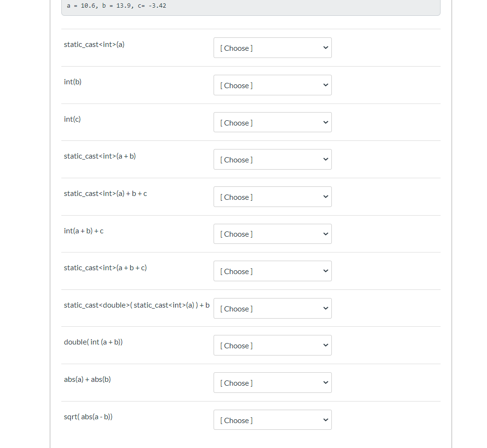Screen dimensions: 487x448
Task: Open the answer dropdown for static_cast<int>(a)
Action: (x=272, y=47)
